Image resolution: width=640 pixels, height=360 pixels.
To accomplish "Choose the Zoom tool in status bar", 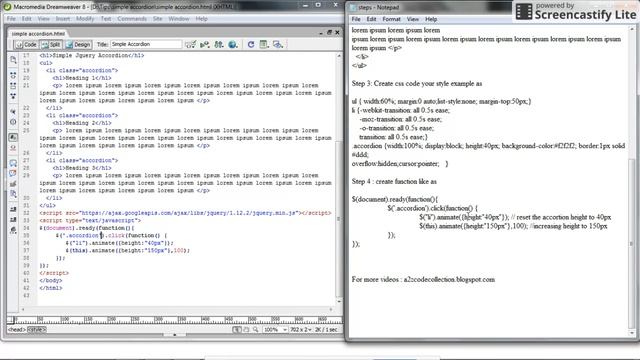I will pyautogui.click(x=256, y=329).
